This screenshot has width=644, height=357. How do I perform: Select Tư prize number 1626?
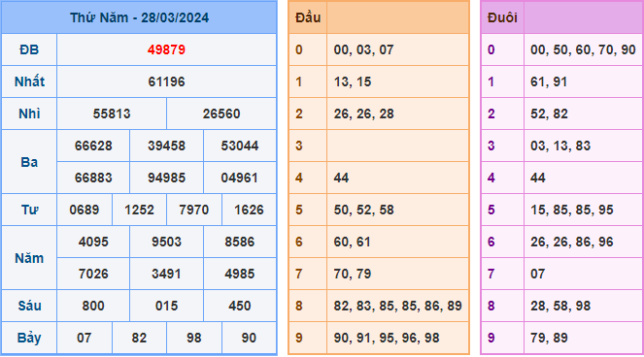249,210
